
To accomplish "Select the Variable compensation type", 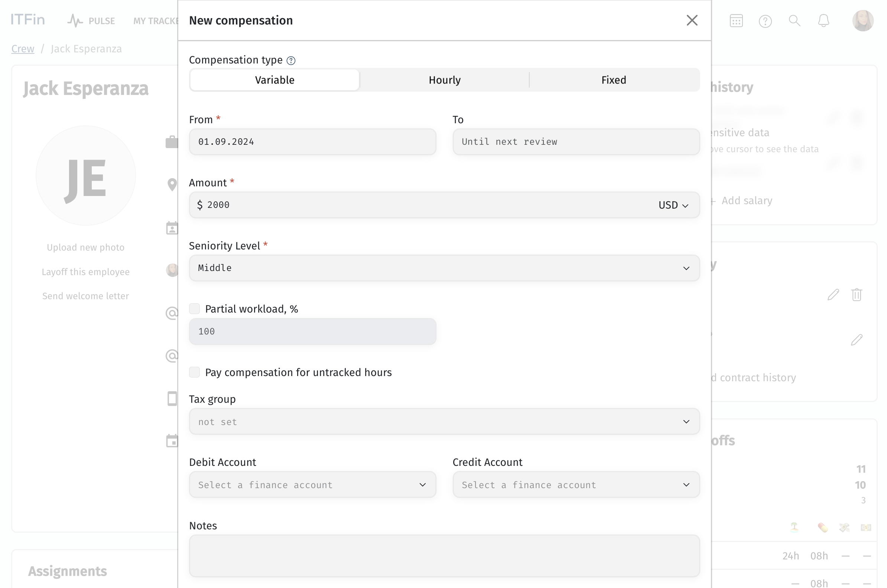I will pyautogui.click(x=274, y=80).
